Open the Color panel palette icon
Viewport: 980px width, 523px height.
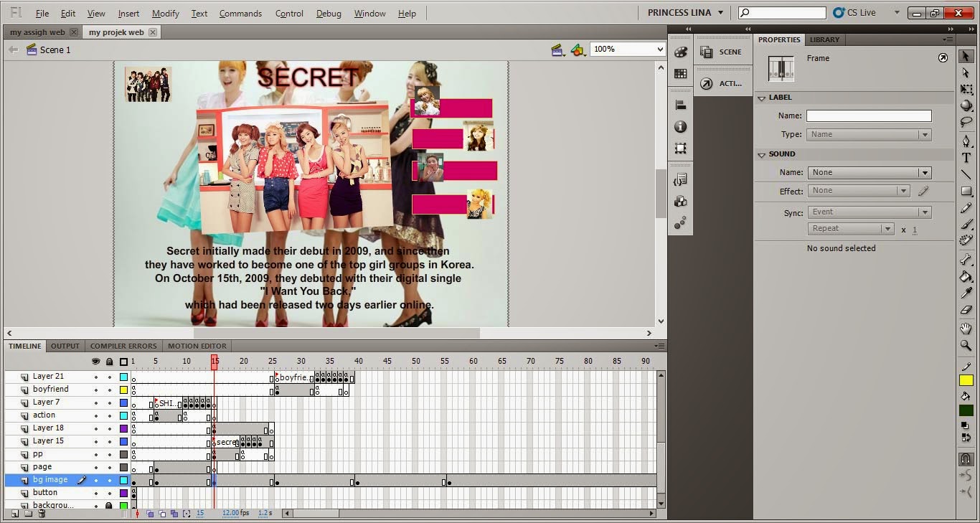tap(681, 52)
